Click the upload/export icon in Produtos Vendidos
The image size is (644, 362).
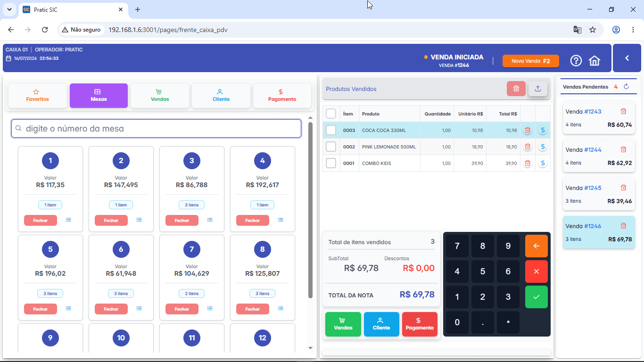pyautogui.click(x=538, y=89)
